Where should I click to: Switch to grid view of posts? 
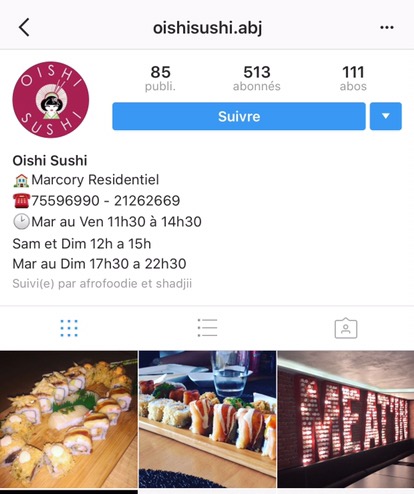pyautogui.click(x=69, y=328)
